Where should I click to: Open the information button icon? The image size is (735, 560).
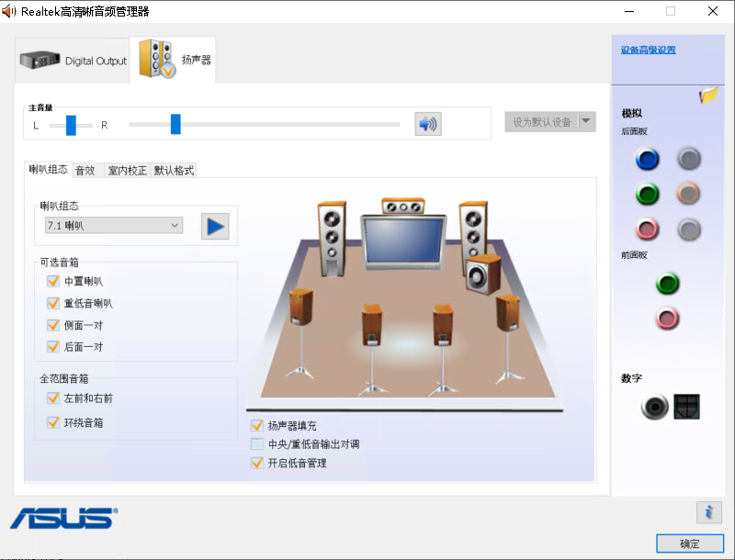point(708,512)
